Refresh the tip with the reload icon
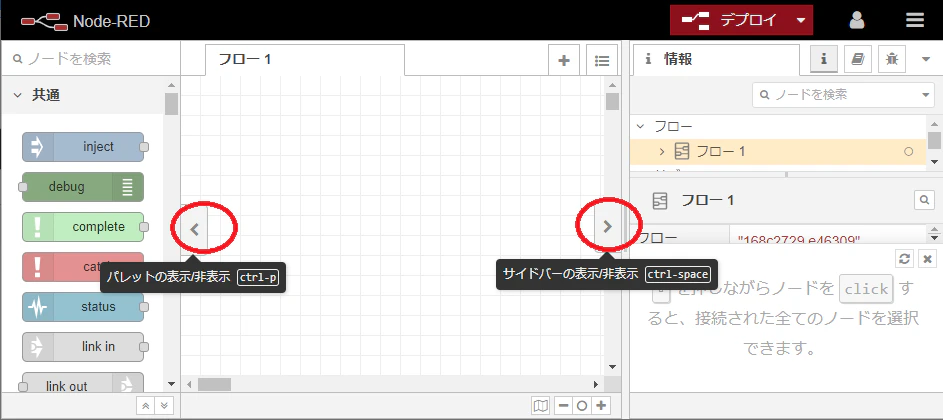This screenshot has height=420, width=943. 904,259
